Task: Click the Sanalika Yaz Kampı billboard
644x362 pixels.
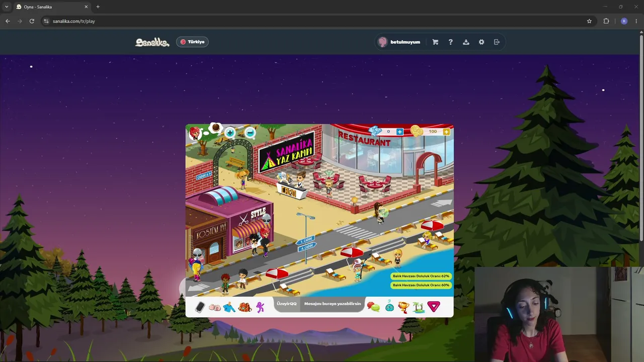Action: pos(288,153)
